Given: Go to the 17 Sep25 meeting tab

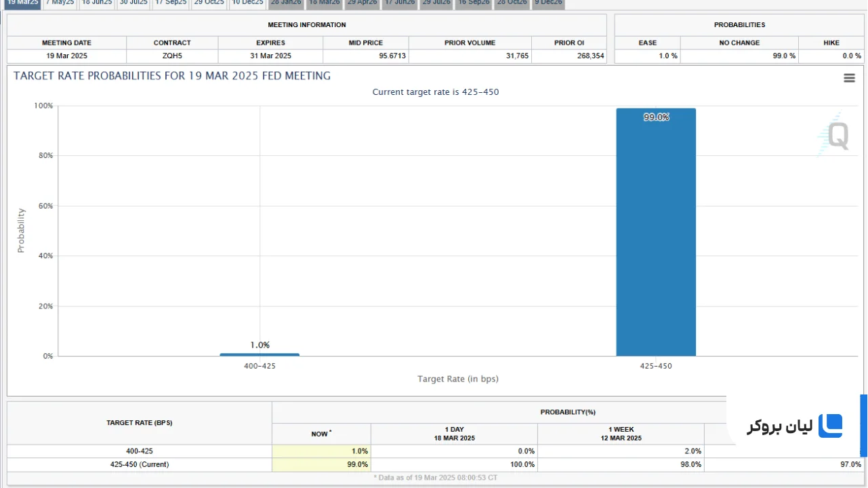Looking at the screenshot, I should point(171,3).
